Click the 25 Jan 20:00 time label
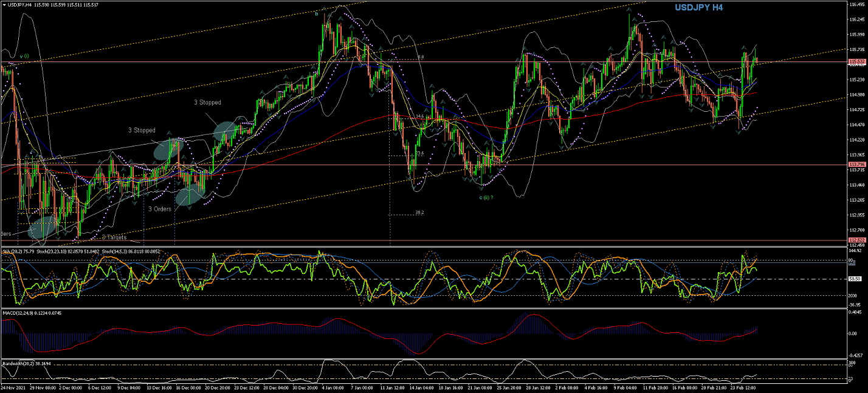Viewport: 868px width, 393px height. tap(508, 386)
